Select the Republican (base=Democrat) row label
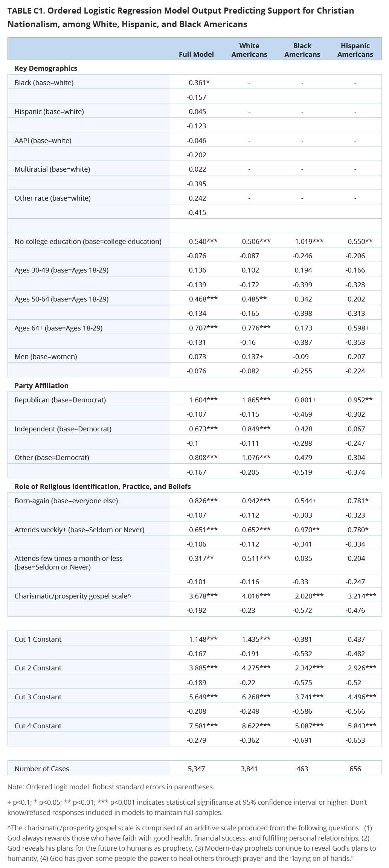The width and height of the screenshot is (389, 868). [x=60, y=400]
